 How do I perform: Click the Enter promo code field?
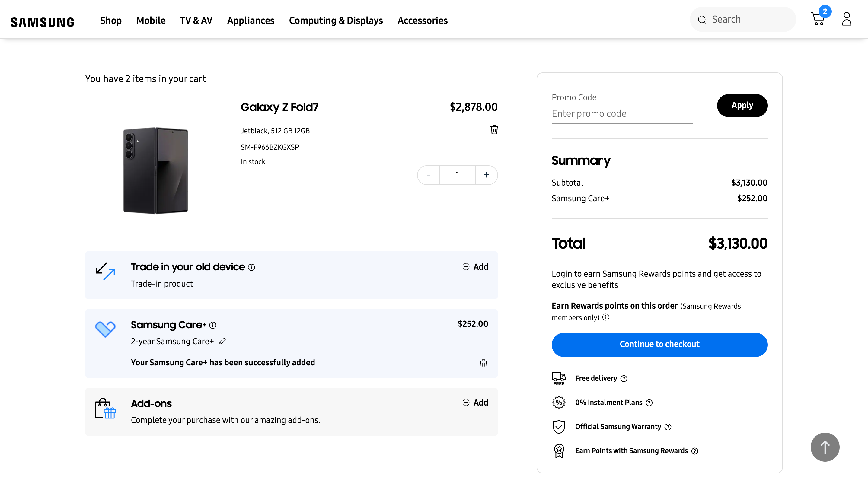622,113
